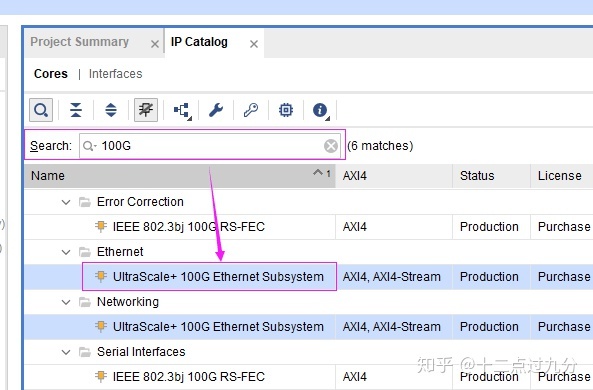Open the group by hierarchy icon
This screenshot has width=593, height=390.
(182, 110)
